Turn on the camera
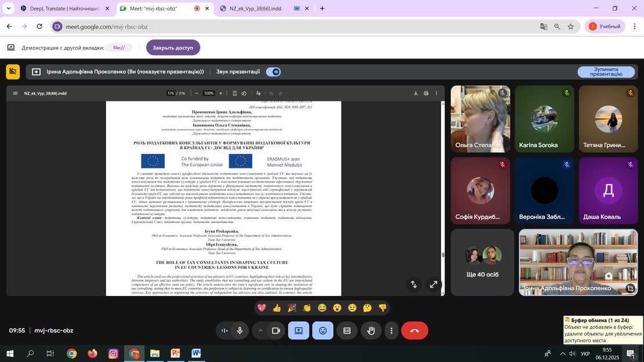This screenshot has height=362, width=644. 276,330
